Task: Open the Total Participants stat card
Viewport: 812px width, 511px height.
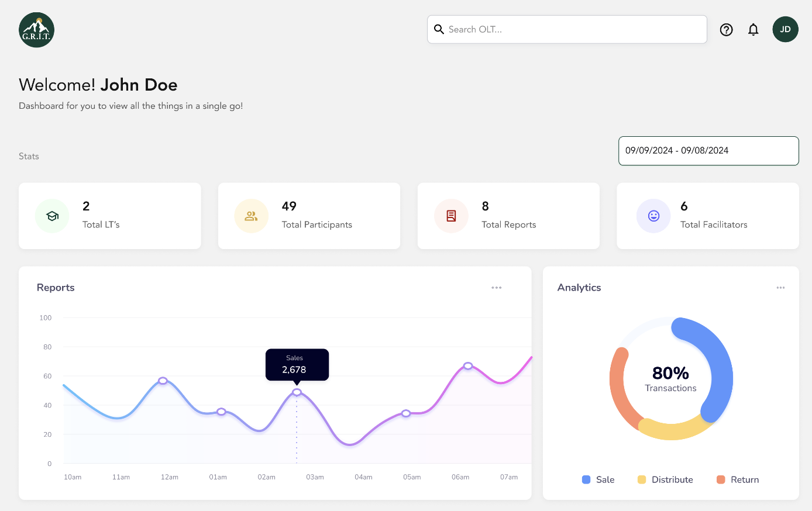Action: point(309,216)
